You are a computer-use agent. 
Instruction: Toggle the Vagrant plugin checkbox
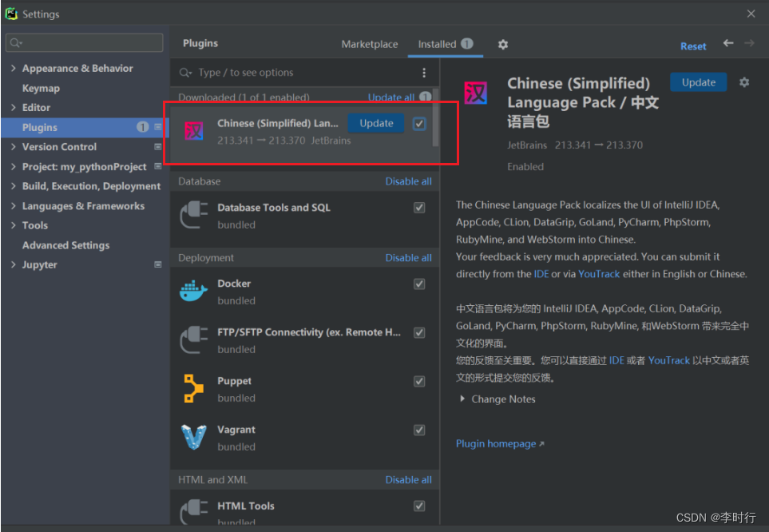pyautogui.click(x=419, y=430)
